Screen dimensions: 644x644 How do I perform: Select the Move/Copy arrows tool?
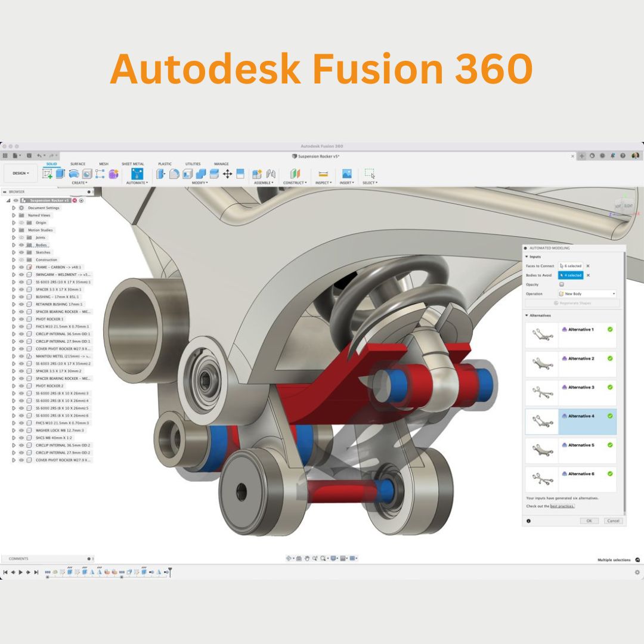click(228, 174)
